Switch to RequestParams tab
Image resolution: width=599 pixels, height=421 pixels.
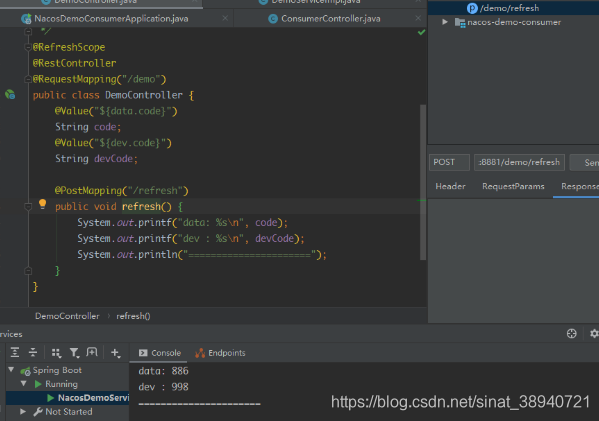[x=513, y=186]
